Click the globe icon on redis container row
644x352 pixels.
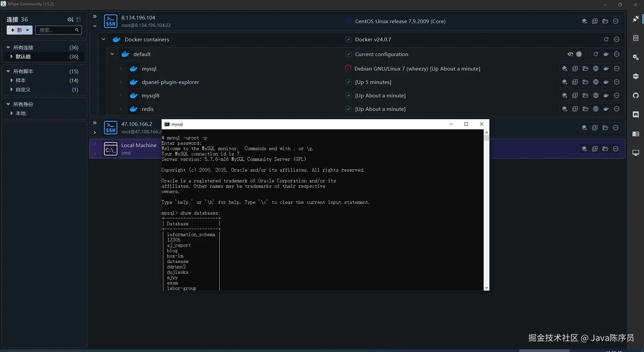pyautogui.click(x=596, y=109)
